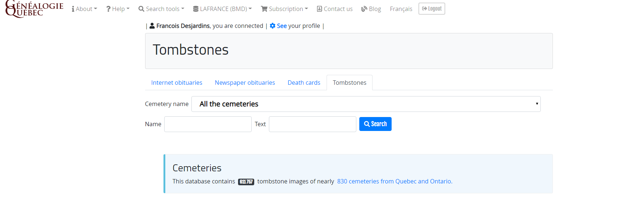Open the Newspaper obituaries tab
This screenshot has width=644, height=197.
click(245, 83)
